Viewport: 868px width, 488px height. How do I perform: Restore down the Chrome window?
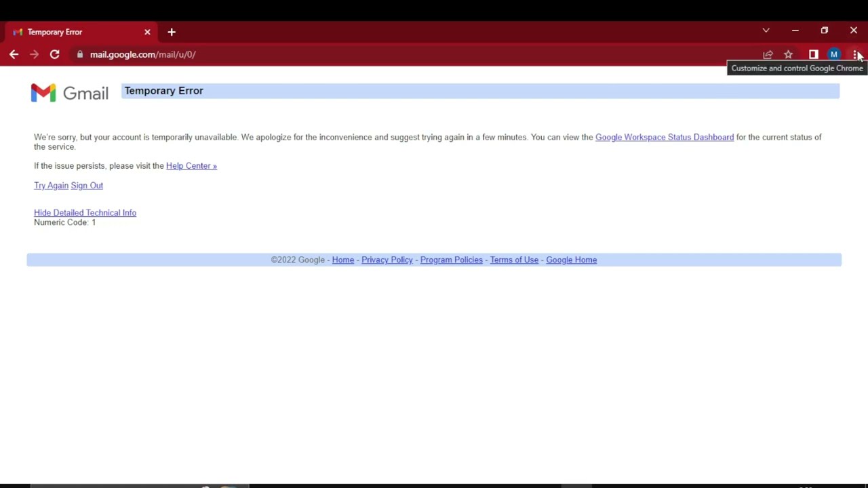point(825,30)
